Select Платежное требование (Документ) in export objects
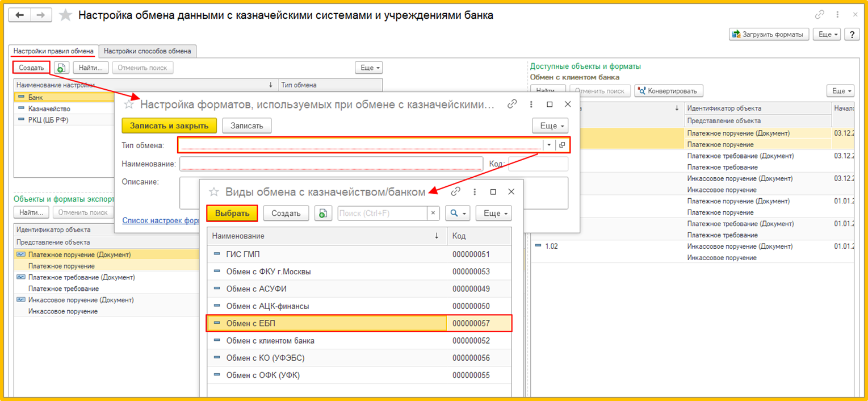 tap(81, 277)
